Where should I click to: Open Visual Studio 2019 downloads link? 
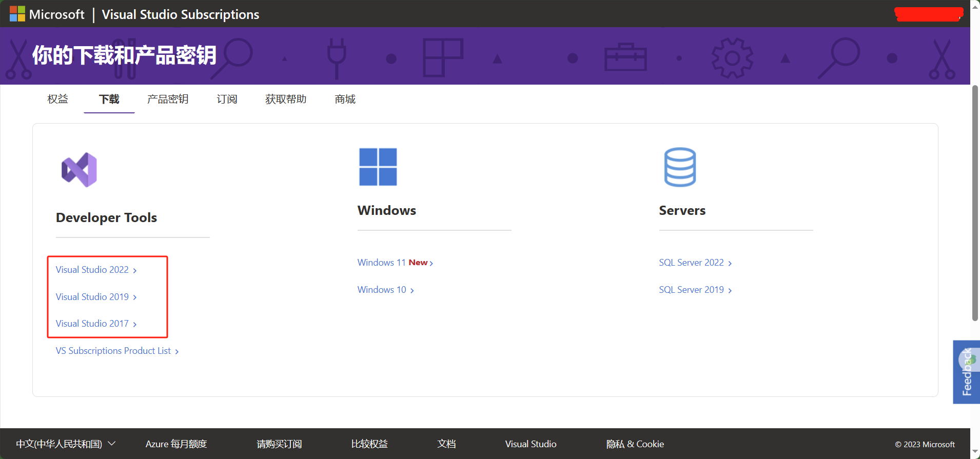96,297
